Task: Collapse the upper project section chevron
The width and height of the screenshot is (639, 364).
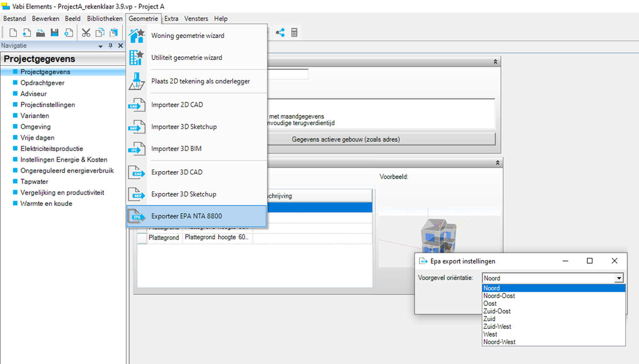Action: point(495,62)
